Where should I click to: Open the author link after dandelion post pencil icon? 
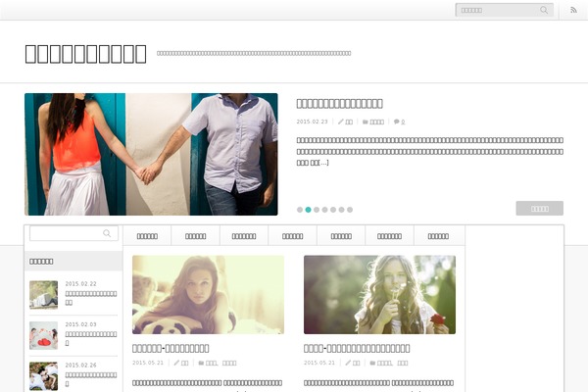357,364
